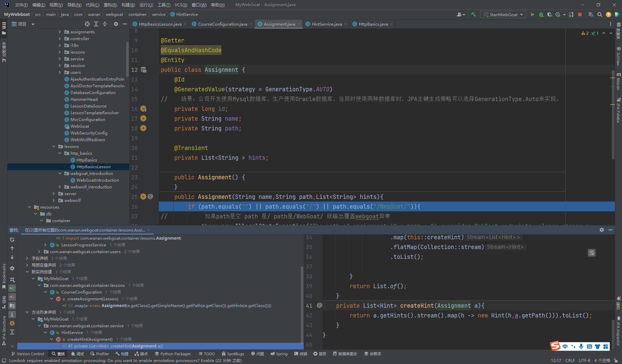This screenshot has height=364, width=622.
Task: Open Python Packages tool window
Action: tap(173, 354)
